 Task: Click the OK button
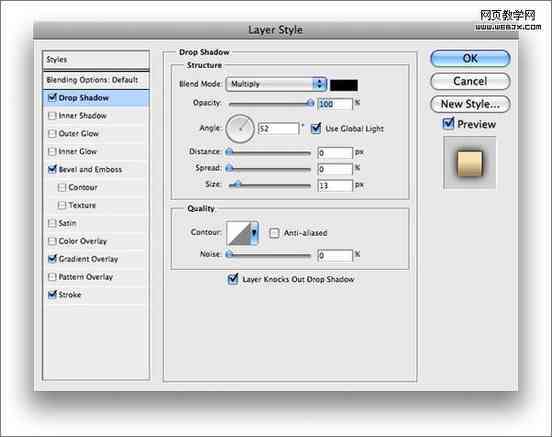tap(470, 58)
